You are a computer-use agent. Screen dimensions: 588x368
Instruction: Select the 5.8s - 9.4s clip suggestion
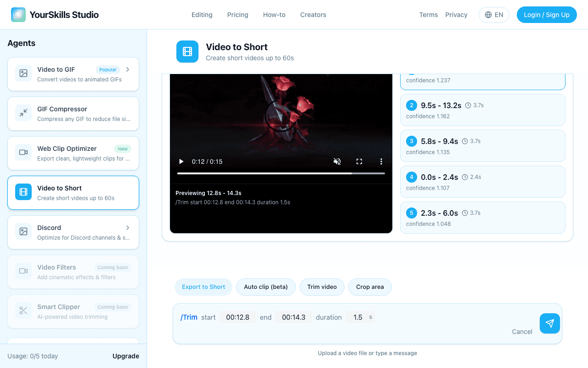pos(483,146)
